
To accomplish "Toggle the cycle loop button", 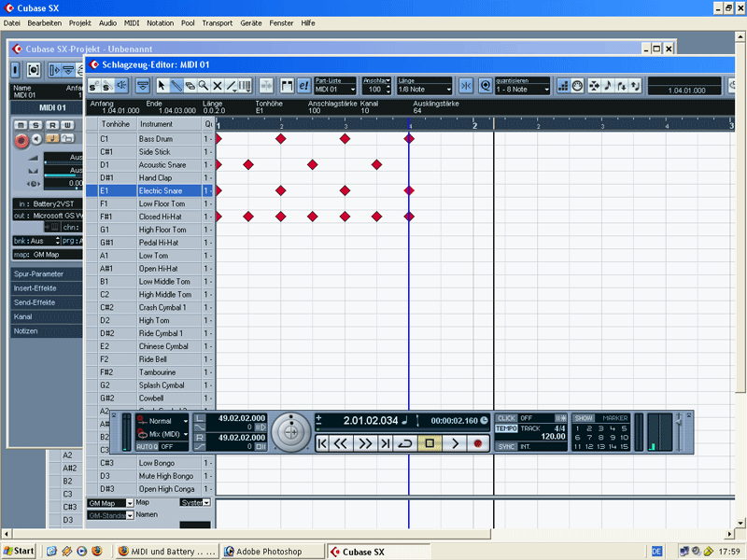I will click(405, 443).
